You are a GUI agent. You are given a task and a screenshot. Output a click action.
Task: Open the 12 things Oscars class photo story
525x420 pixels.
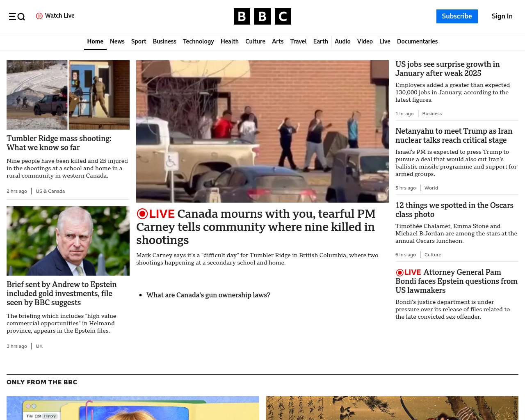click(454, 210)
